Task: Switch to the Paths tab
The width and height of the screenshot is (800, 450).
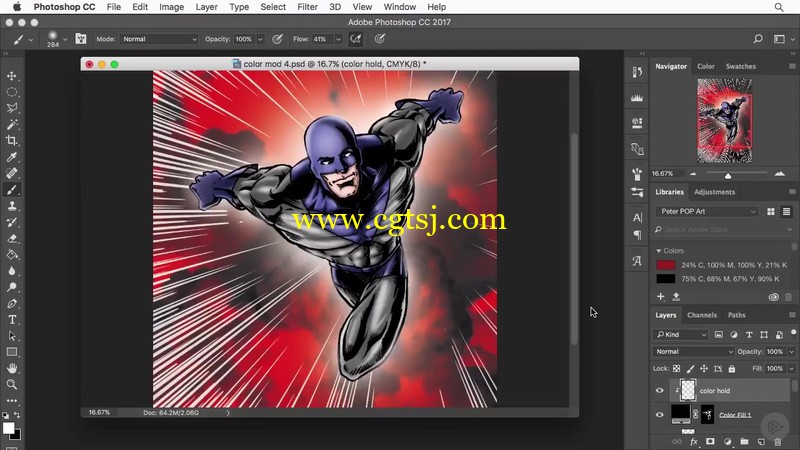Action: pyautogui.click(x=736, y=315)
